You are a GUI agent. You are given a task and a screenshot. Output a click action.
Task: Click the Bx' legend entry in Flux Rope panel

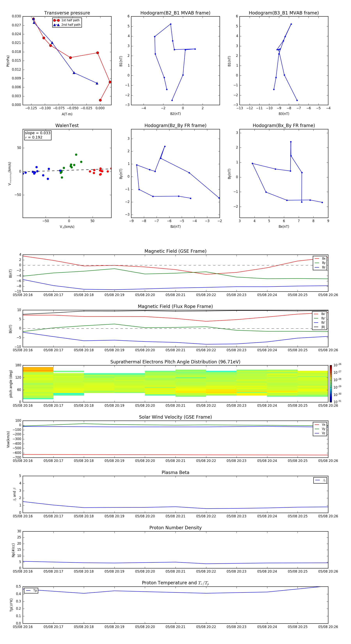(320, 314)
